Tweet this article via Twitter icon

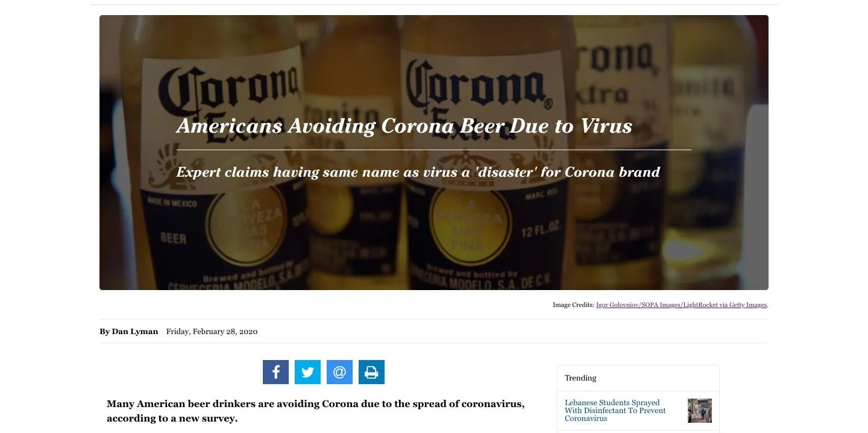coord(307,372)
